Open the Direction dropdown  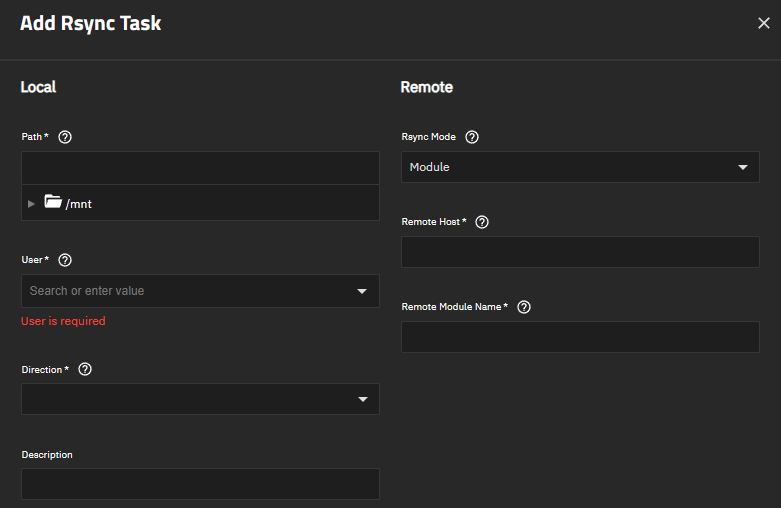(x=200, y=399)
